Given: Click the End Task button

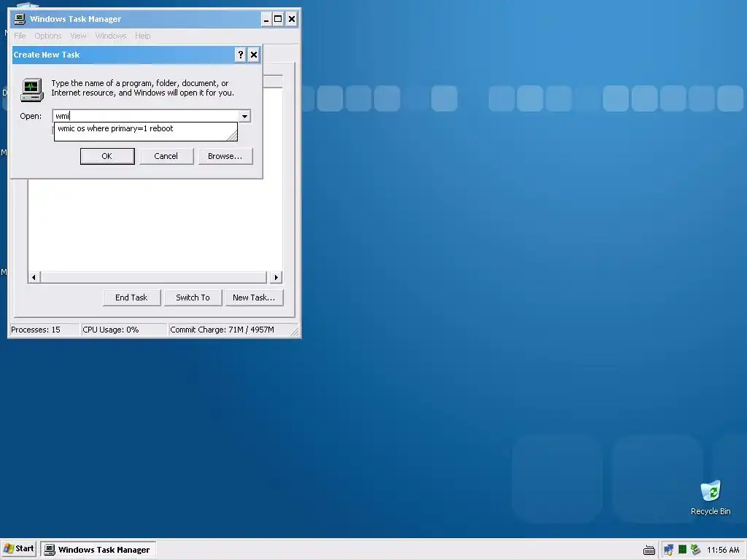Looking at the screenshot, I should click(x=131, y=297).
